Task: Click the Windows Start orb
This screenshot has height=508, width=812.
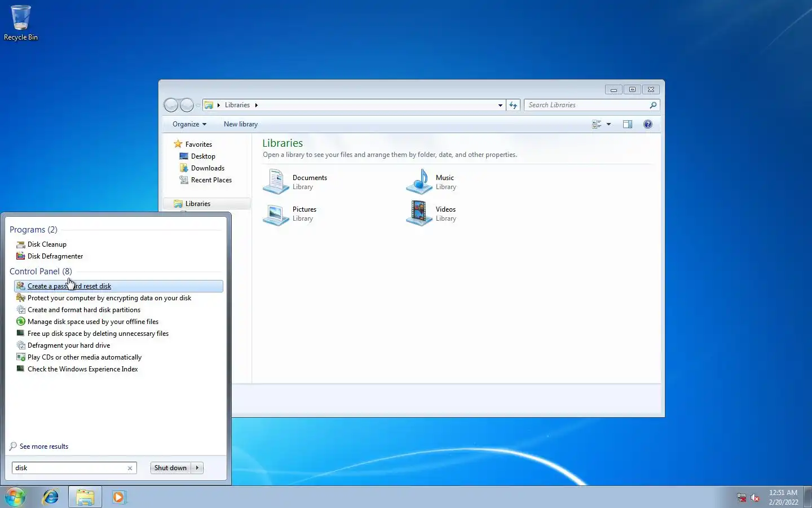Action: click(x=15, y=497)
